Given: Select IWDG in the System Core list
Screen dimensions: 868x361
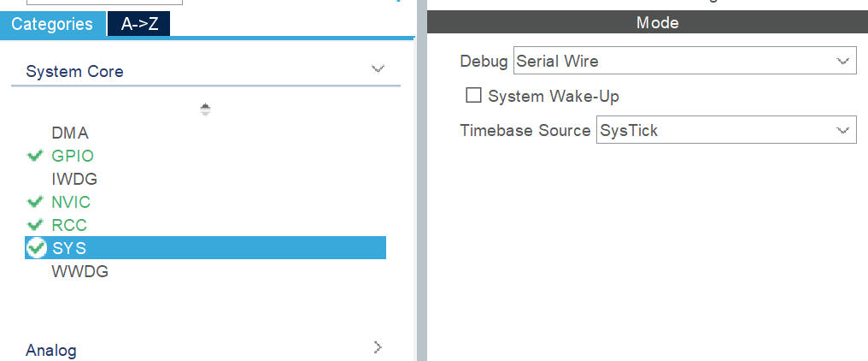Looking at the screenshot, I should (x=74, y=180).
